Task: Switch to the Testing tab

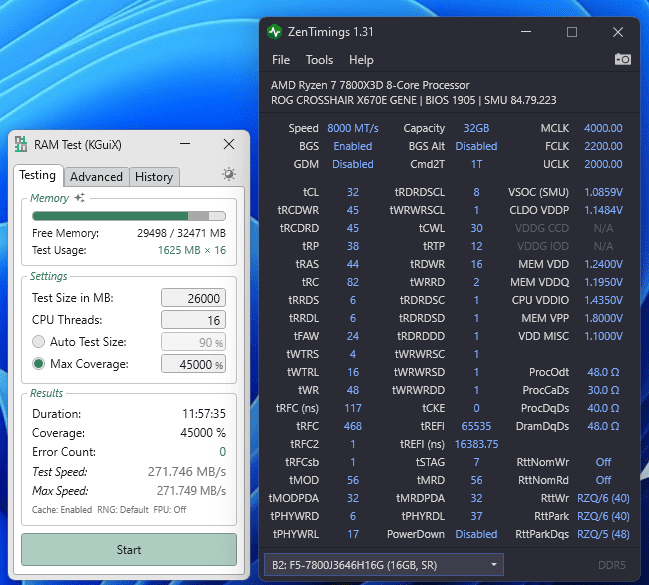Action: click(38, 175)
